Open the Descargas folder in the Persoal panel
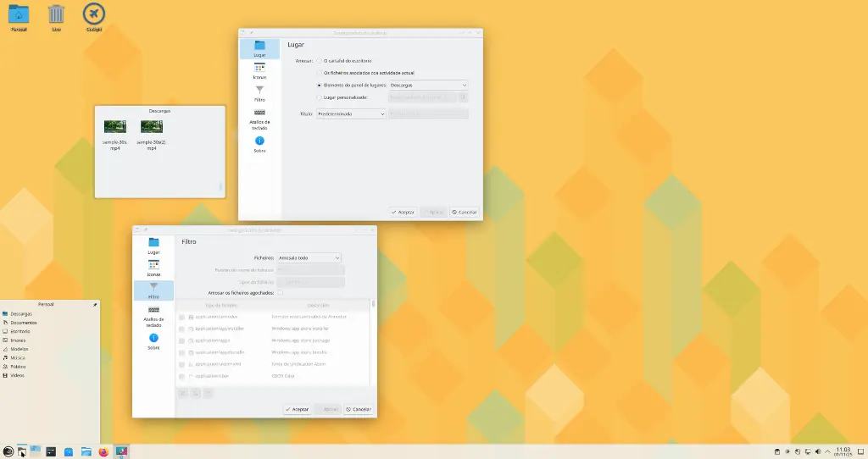The height and width of the screenshot is (459, 868). (x=22, y=313)
